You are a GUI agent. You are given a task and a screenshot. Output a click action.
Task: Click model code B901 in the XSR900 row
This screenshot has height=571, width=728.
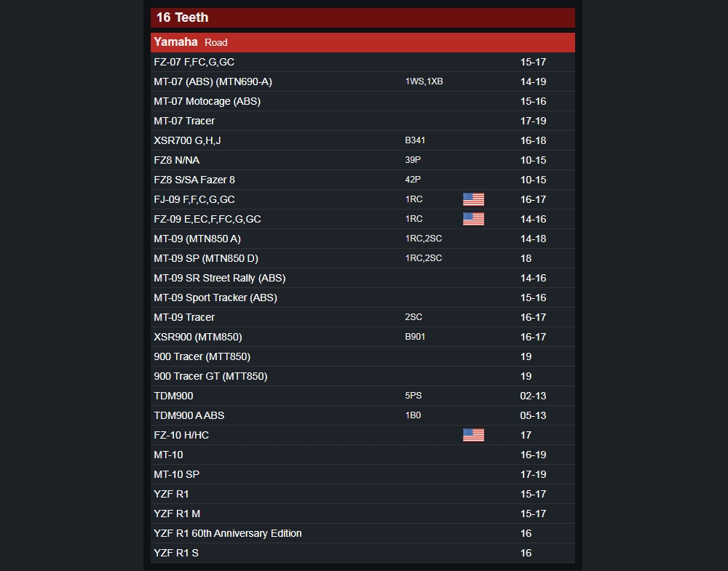coord(415,337)
